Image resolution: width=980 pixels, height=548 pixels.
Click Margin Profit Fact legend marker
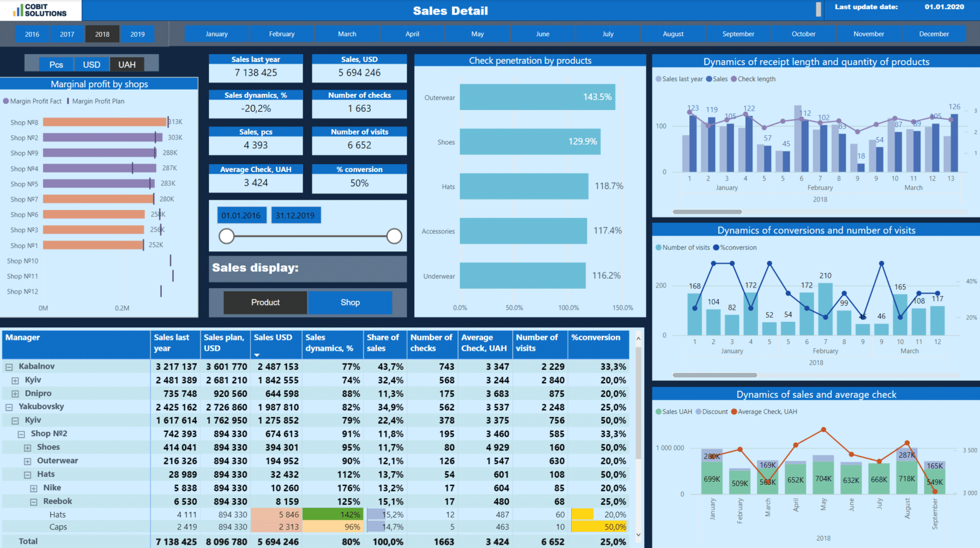[6, 101]
